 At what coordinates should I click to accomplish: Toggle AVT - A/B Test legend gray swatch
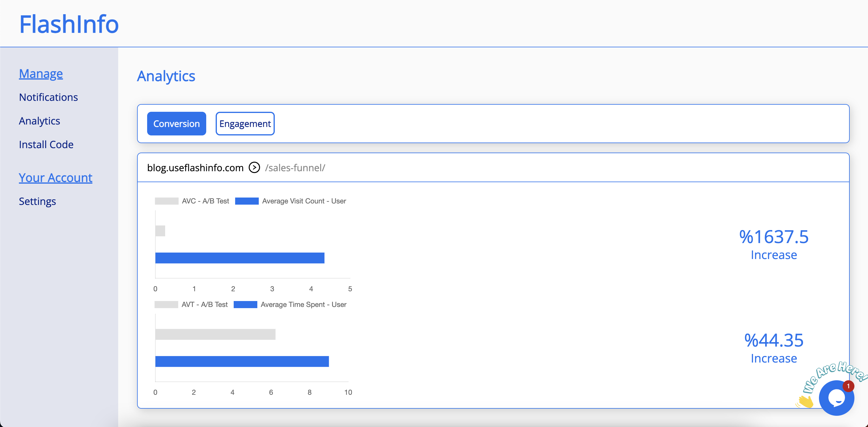pyautogui.click(x=166, y=305)
